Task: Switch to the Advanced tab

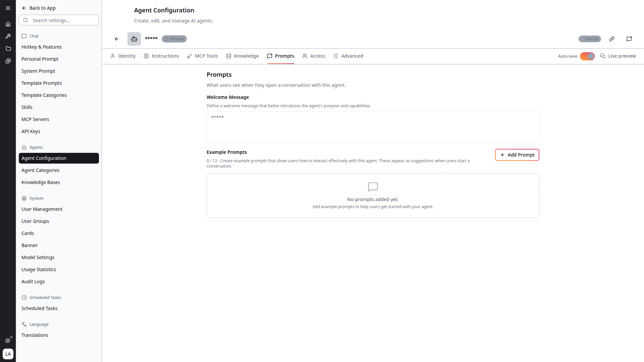Action: coord(348,56)
